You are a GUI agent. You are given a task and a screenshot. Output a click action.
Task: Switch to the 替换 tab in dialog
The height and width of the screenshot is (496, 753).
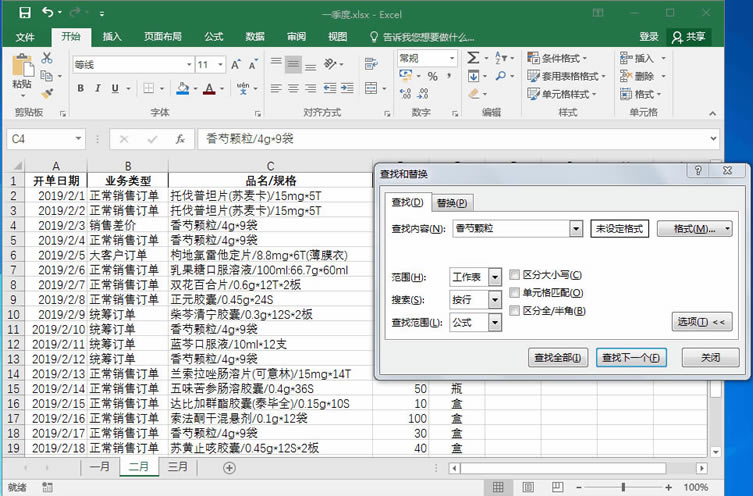(x=452, y=203)
